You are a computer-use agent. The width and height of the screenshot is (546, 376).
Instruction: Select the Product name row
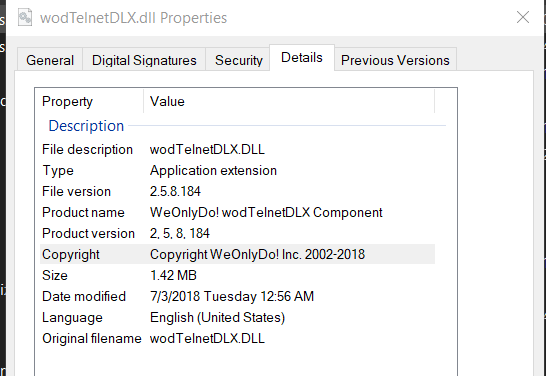(237, 212)
